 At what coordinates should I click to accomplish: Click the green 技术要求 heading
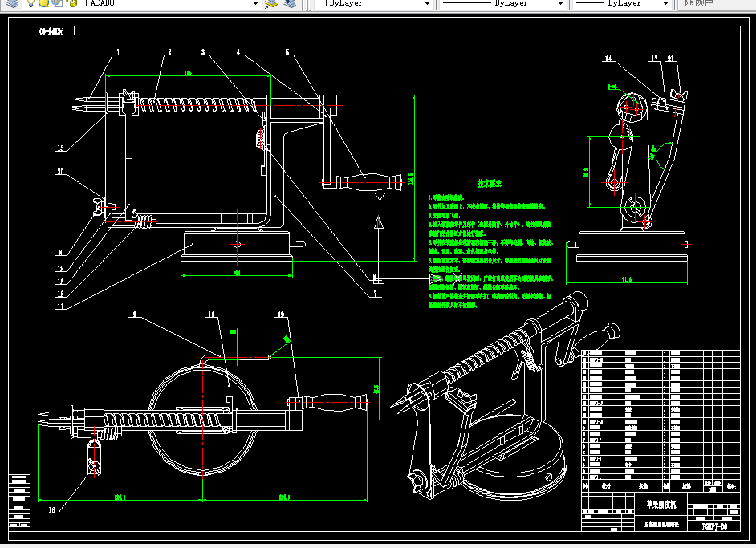click(490, 183)
